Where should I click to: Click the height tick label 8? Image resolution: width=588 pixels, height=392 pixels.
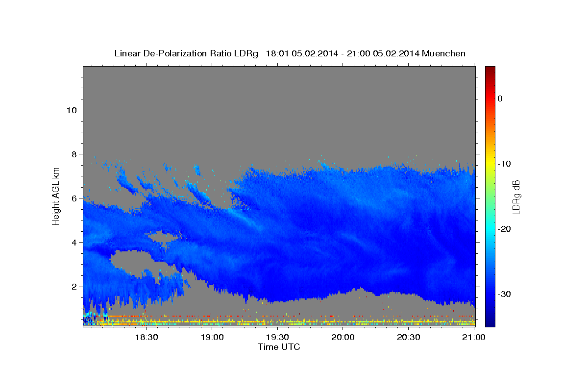[74, 154]
